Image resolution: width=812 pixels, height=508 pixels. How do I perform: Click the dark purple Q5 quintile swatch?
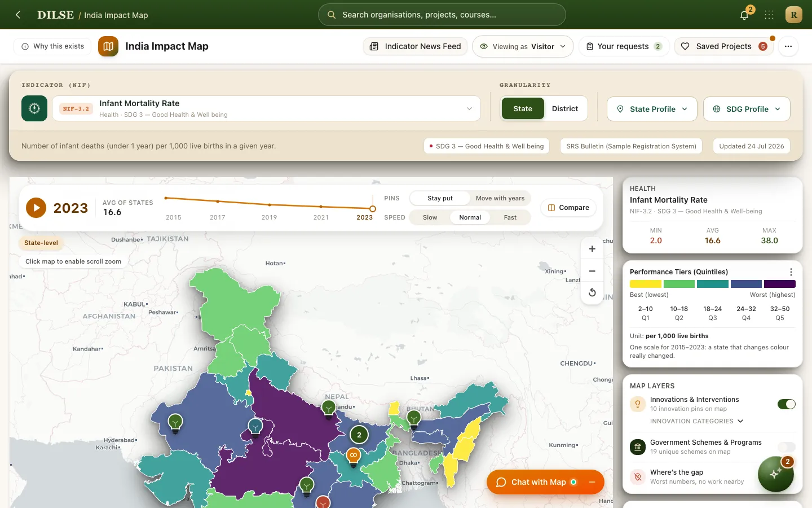pos(780,284)
